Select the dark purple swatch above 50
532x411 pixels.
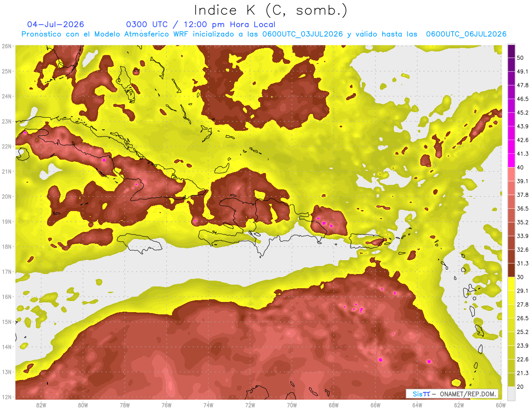[512, 52]
